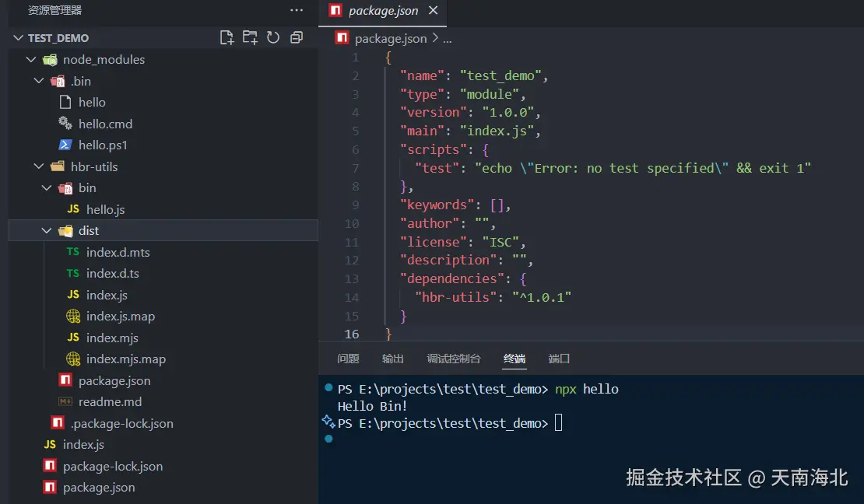Click the globe icon beside index.mjs.map
This screenshot has width=864, height=504.
point(72,359)
